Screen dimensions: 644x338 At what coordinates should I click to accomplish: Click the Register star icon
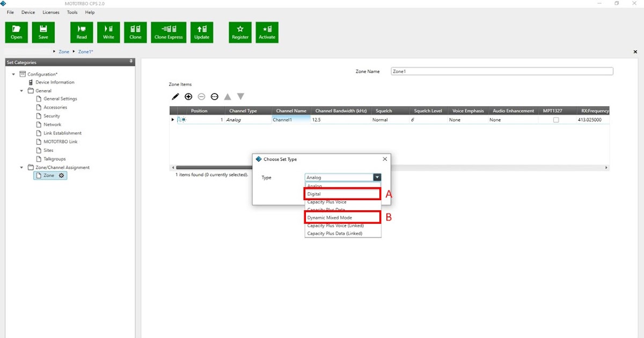click(x=239, y=32)
